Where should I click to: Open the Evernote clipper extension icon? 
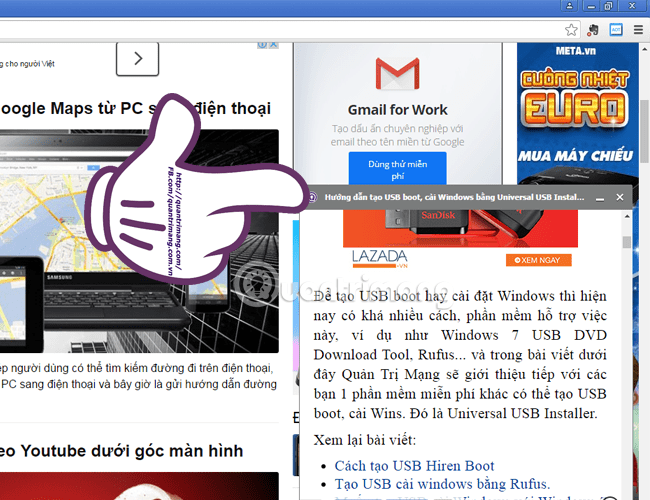click(593, 30)
